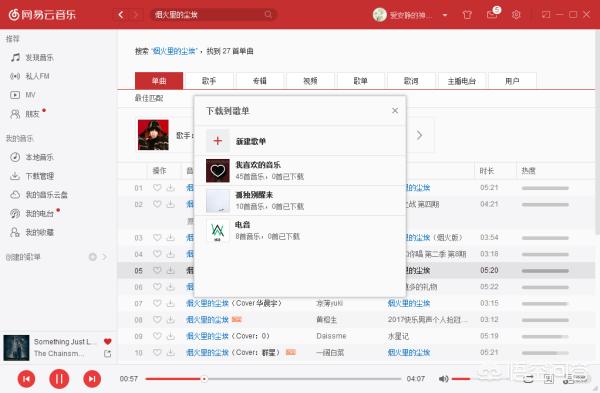The height and width of the screenshot is (393, 600).
Task: Go back with the navigation back arrow
Action: pos(121,15)
